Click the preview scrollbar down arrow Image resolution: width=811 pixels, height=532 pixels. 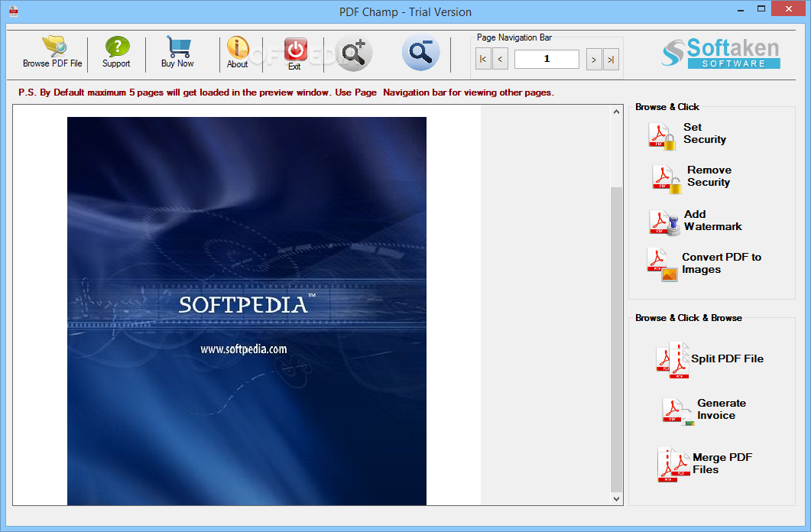click(x=616, y=499)
